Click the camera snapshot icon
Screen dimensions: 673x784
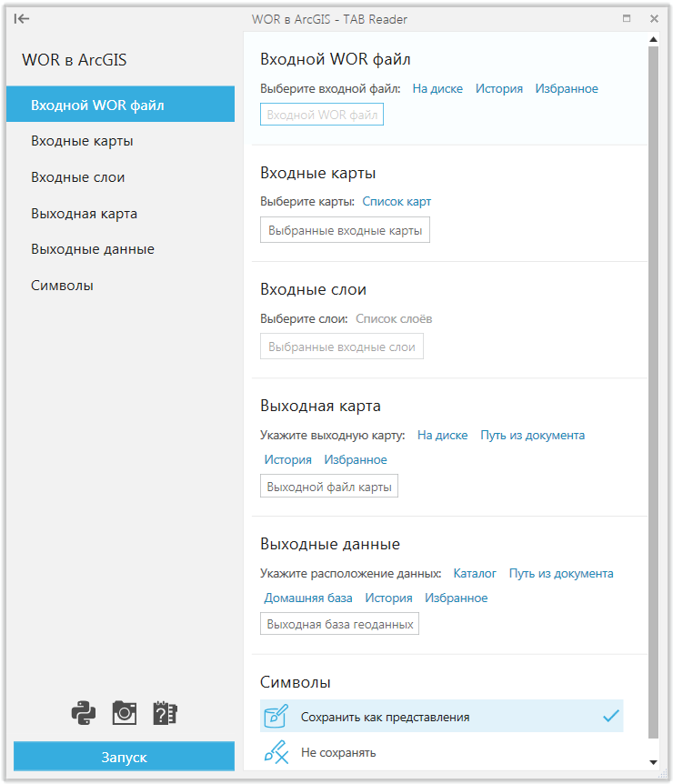(x=124, y=712)
